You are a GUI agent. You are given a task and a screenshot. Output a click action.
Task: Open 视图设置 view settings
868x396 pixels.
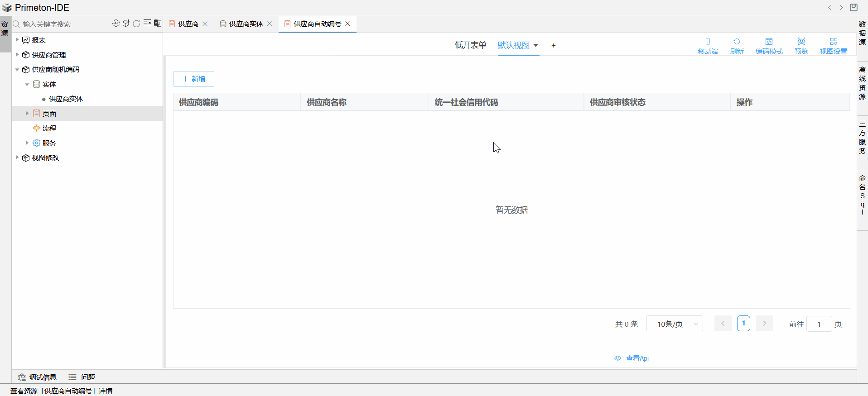pos(833,46)
